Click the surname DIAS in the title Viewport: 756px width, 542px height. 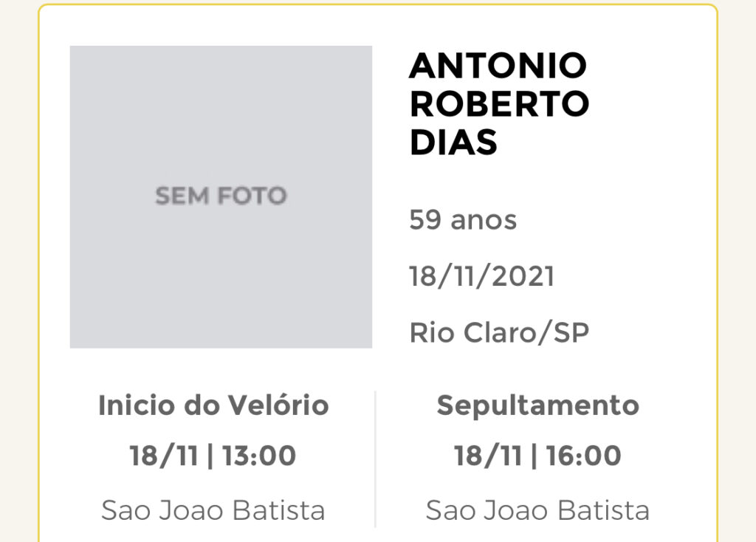coord(453,143)
